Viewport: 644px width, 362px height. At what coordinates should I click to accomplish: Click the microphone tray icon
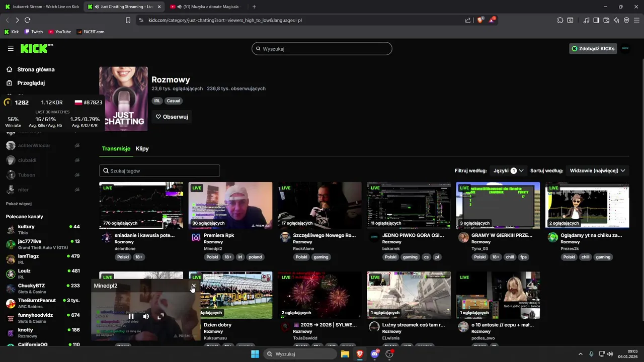click(591, 354)
